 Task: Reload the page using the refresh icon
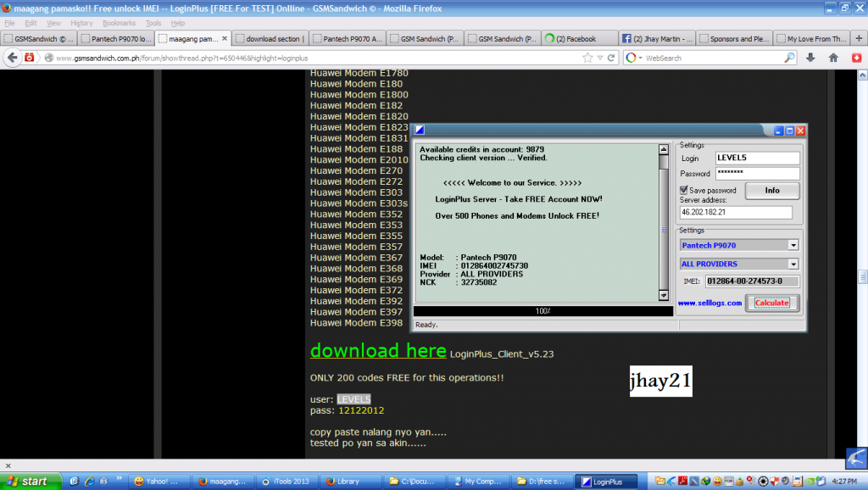point(610,58)
